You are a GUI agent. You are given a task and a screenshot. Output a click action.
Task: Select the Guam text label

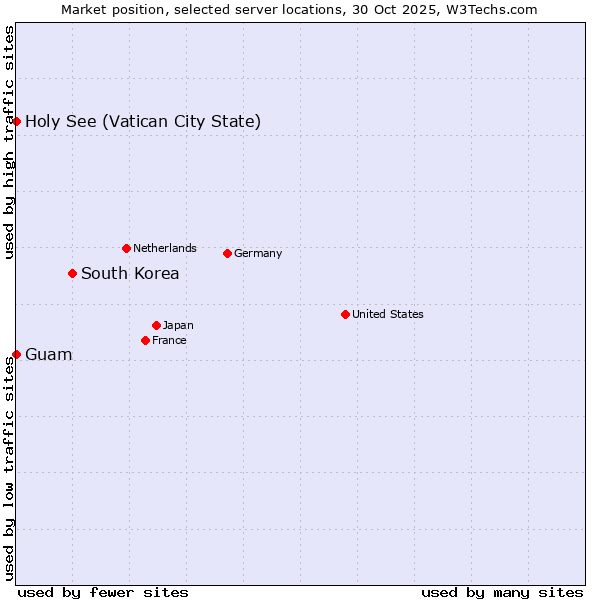(x=48, y=355)
